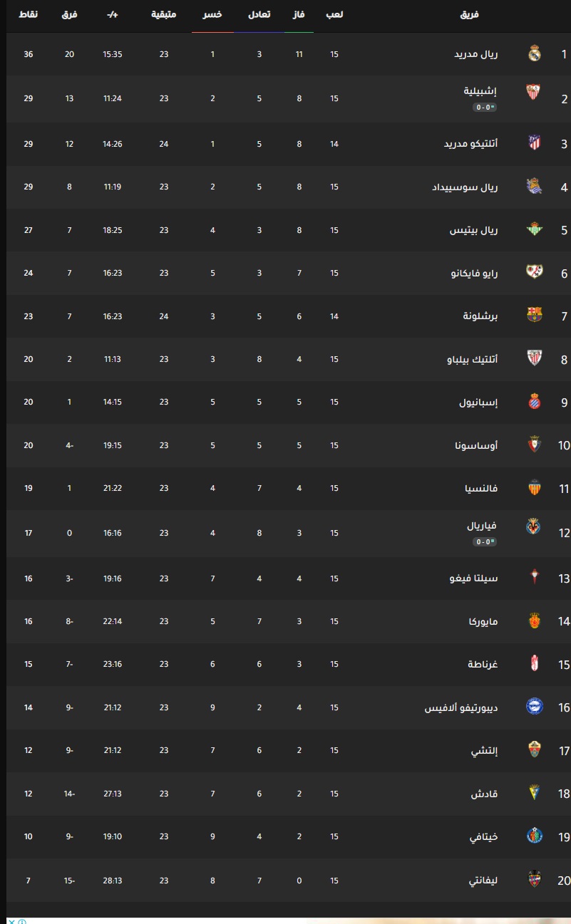Open the ريال مدريد team link
This screenshot has width=571, height=924.
[x=476, y=54]
